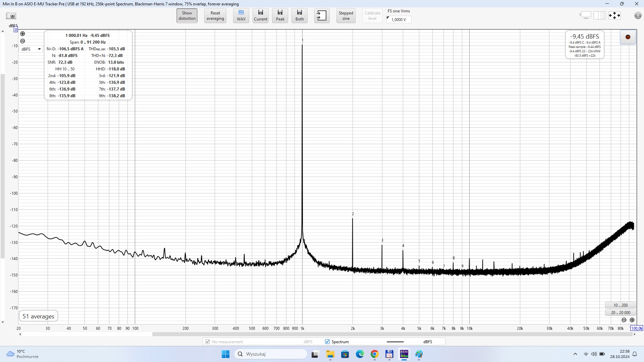644x362 pixels.
Task: Click the -9,45 dBFS level readout
Action: 585,37
